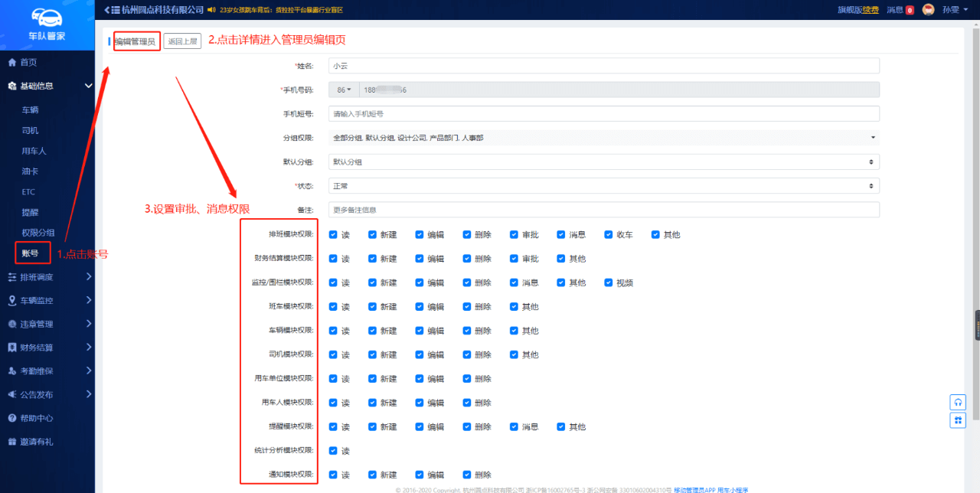Click the QR code icon on right edge
980x493 pixels.
point(957,420)
